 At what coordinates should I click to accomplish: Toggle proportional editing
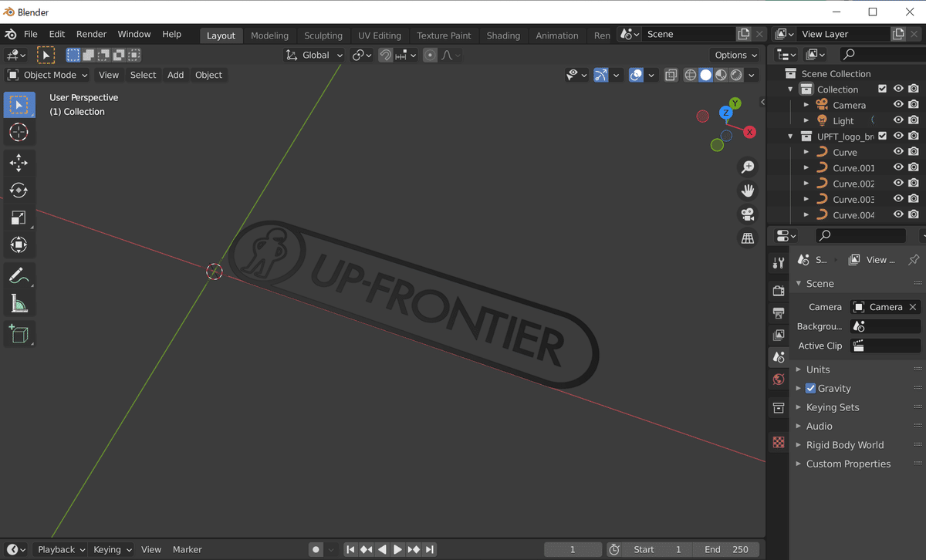click(x=430, y=55)
